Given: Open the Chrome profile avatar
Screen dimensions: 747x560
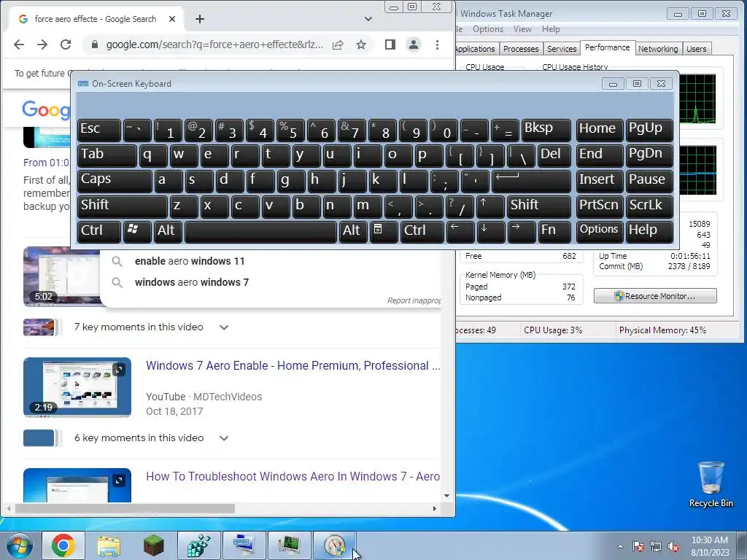Looking at the screenshot, I should click(414, 44).
